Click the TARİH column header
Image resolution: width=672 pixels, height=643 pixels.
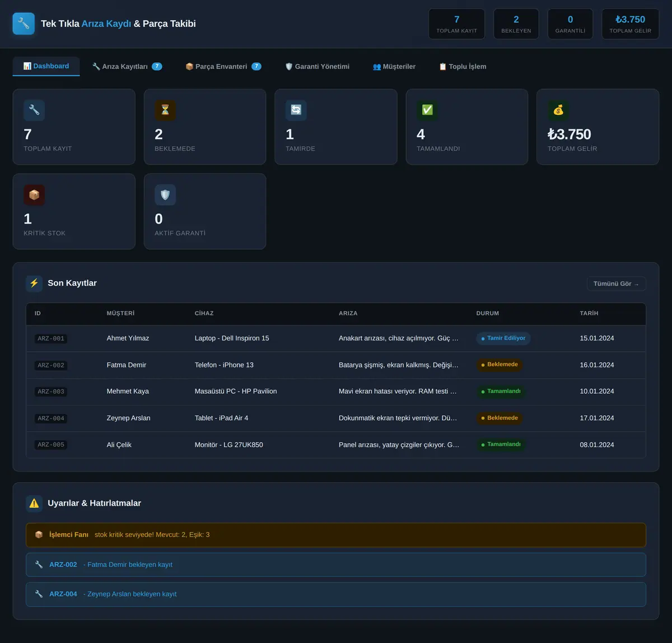pyautogui.click(x=589, y=314)
